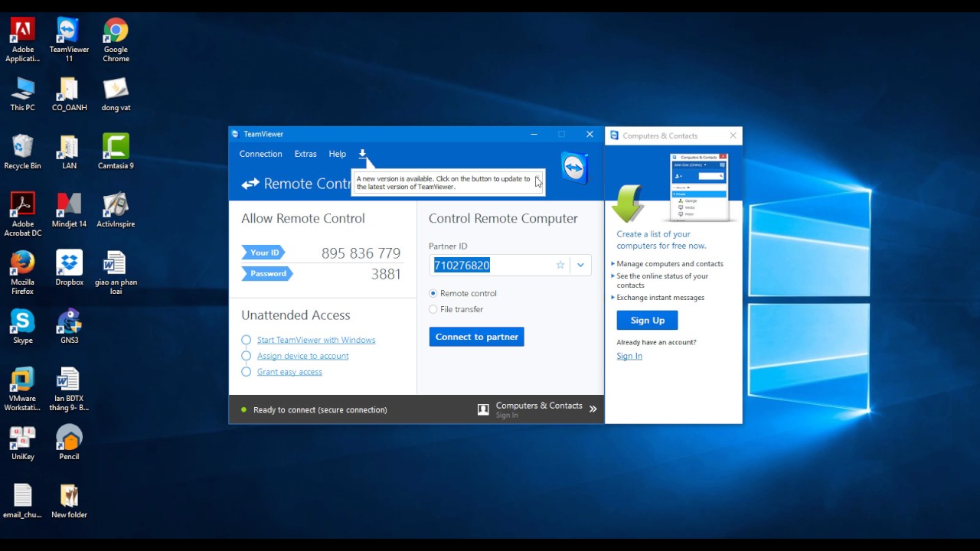Viewport: 980px width, 551px height.
Task: Expand the Partner ID history dropdown
Action: [x=580, y=265]
